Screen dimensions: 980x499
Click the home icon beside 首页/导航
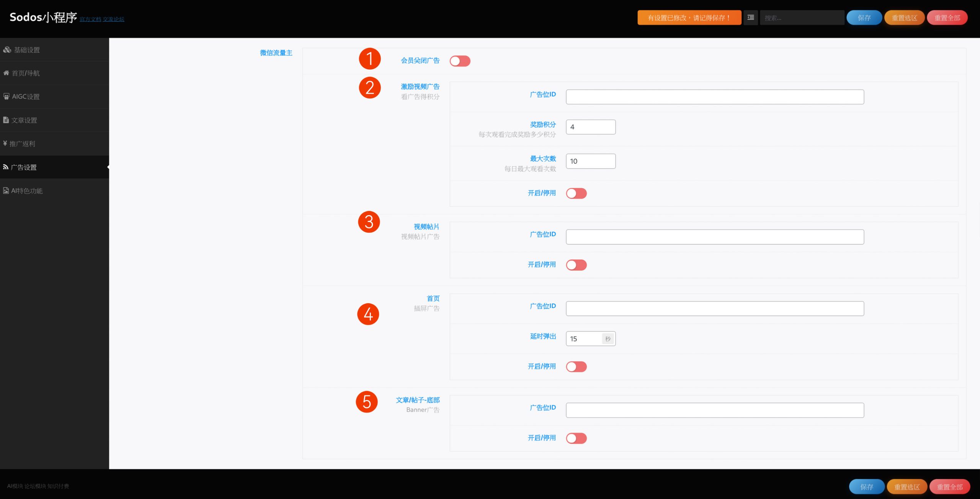(6, 73)
